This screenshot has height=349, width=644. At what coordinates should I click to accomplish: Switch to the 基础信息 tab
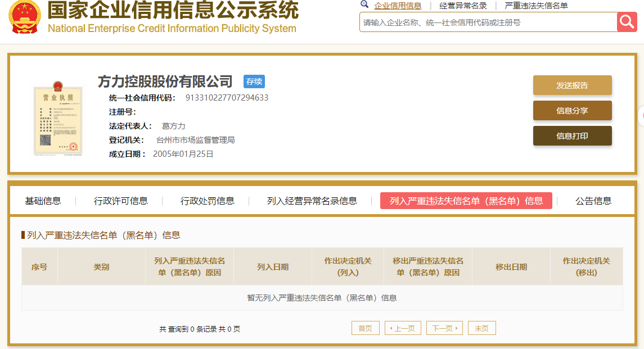click(x=43, y=201)
